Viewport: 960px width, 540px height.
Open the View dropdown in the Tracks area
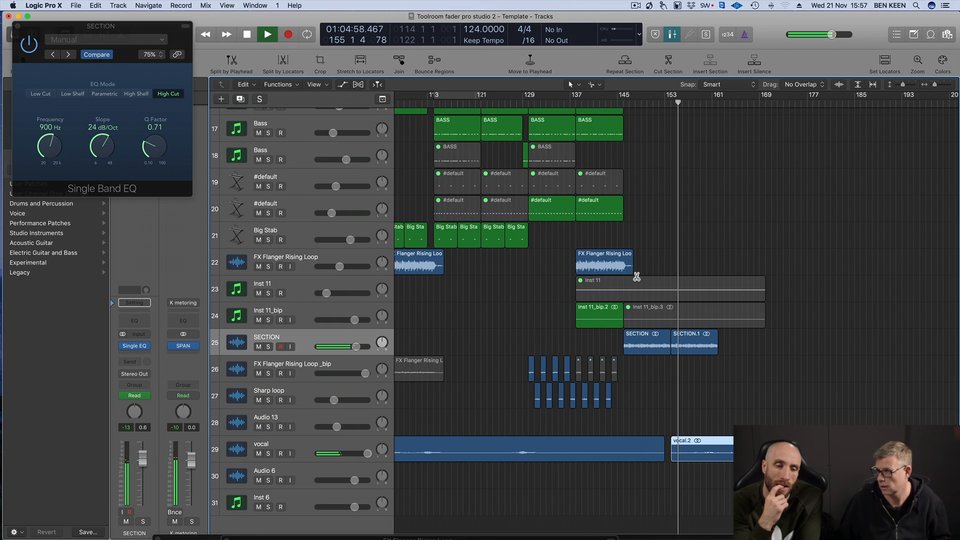coord(317,84)
